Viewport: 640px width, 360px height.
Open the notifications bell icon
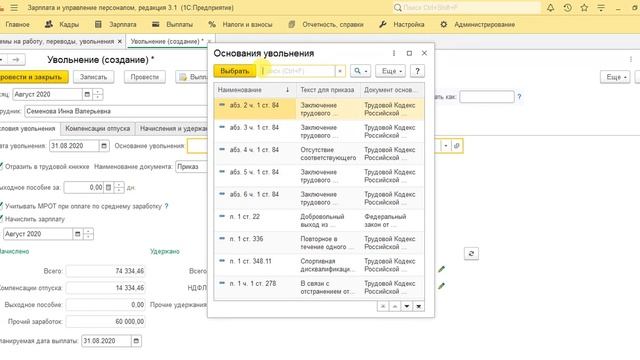pyautogui.click(x=550, y=7)
